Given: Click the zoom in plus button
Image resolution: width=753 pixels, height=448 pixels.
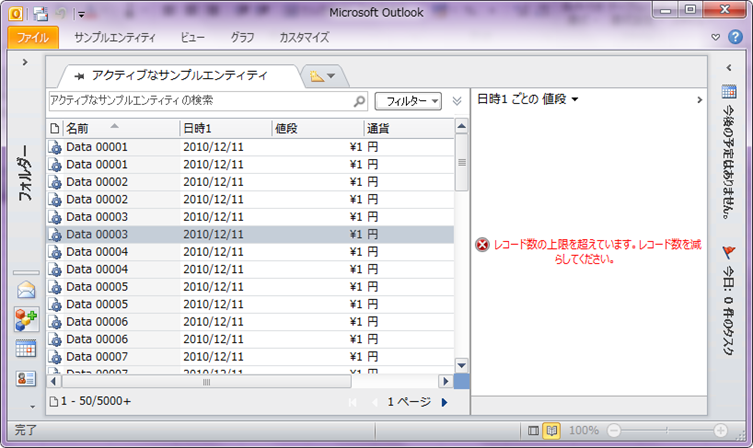Looking at the screenshot, I should [x=720, y=431].
